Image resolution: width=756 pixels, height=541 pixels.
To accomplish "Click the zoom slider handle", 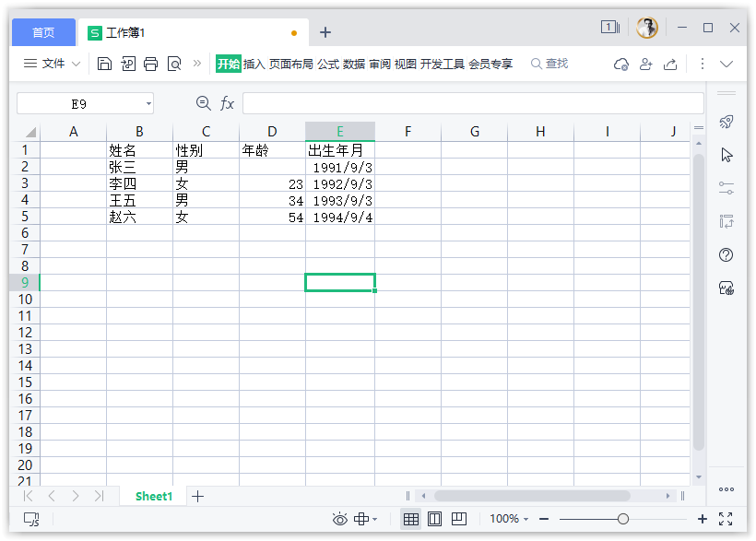I will pyautogui.click(x=623, y=519).
